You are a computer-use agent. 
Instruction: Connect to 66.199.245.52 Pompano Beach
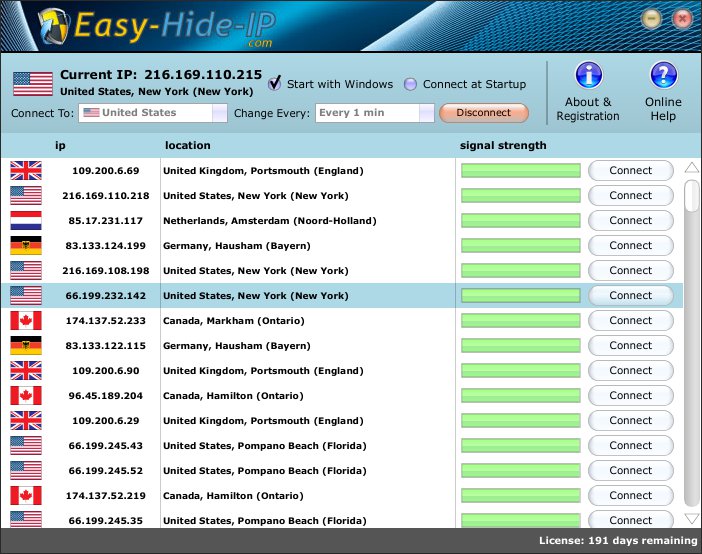point(630,471)
